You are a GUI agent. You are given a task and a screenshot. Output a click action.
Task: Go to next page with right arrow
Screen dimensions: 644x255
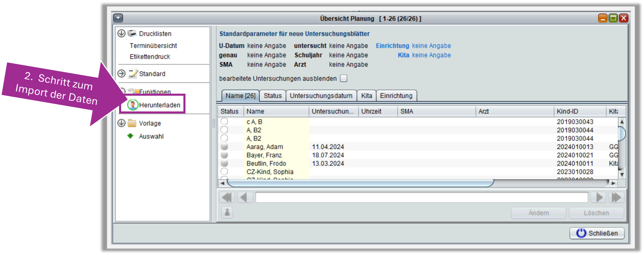(x=600, y=198)
